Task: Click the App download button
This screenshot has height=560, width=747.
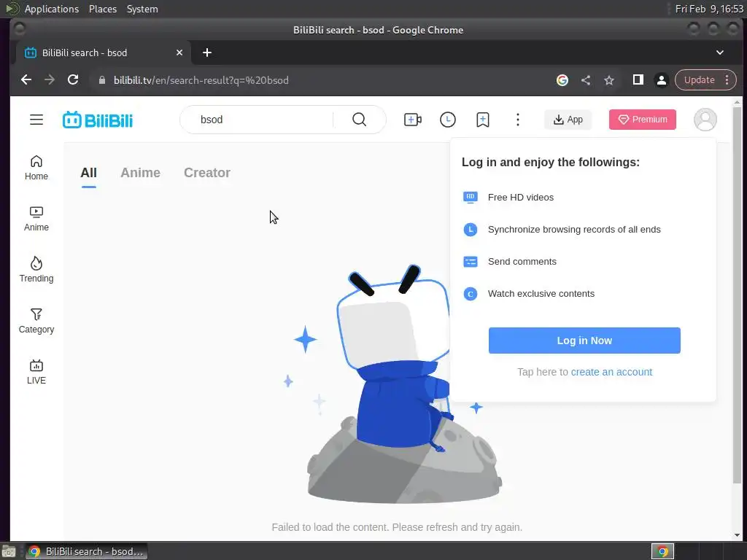Action: pos(568,120)
